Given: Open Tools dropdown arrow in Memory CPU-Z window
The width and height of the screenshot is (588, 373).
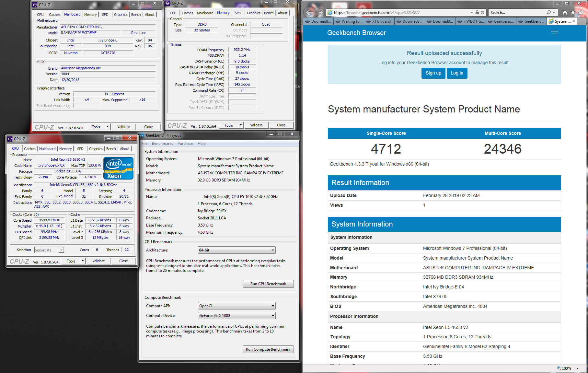Looking at the screenshot, I should click(241, 125).
